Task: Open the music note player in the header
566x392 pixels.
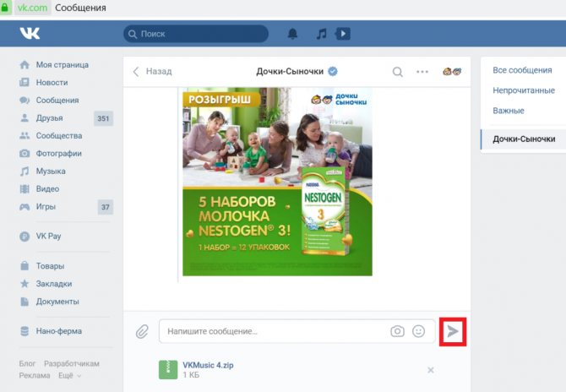Action: [321, 34]
